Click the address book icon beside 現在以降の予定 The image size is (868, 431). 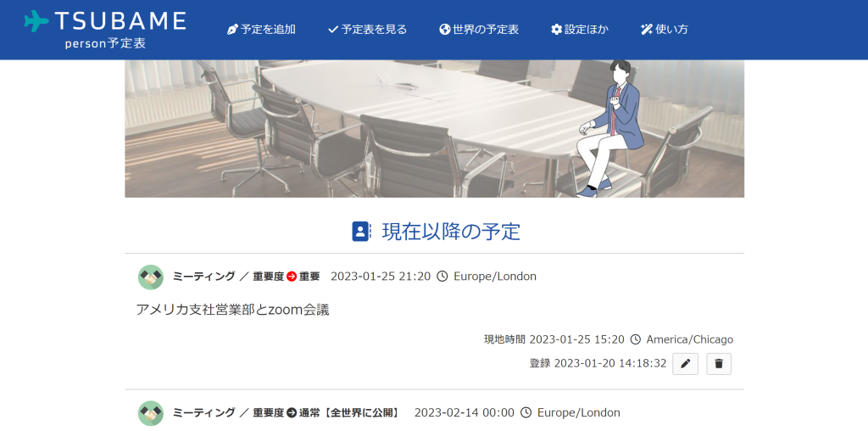click(361, 232)
